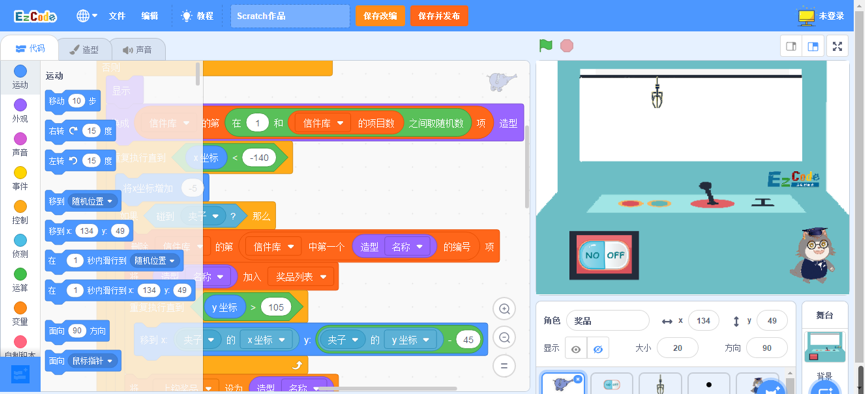
Task: Open the 文件 menu
Action: [x=117, y=16]
